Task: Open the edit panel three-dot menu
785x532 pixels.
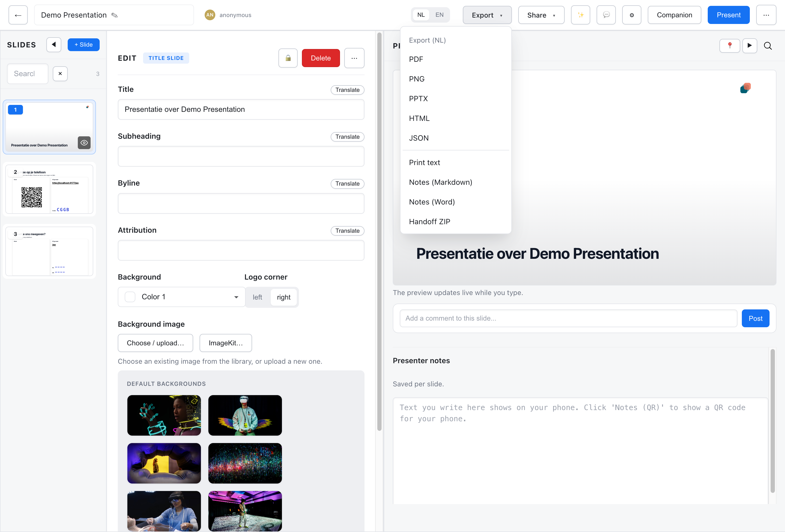Action: (x=354, y=58)
